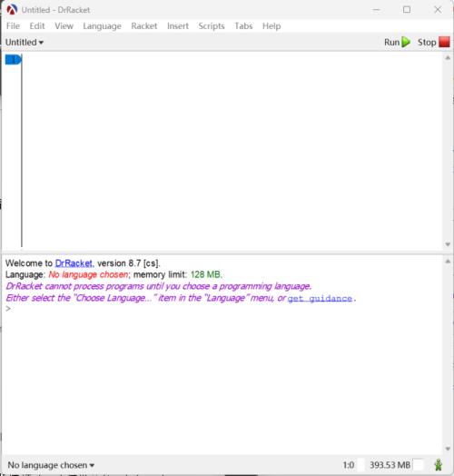Viewport: 454px width, 476px height.
Task: Open the Language menu
Action: tap(102, 26)
